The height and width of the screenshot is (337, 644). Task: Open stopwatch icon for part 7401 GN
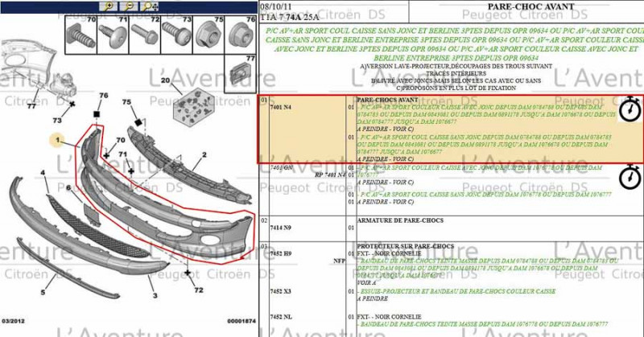[629, 175]
